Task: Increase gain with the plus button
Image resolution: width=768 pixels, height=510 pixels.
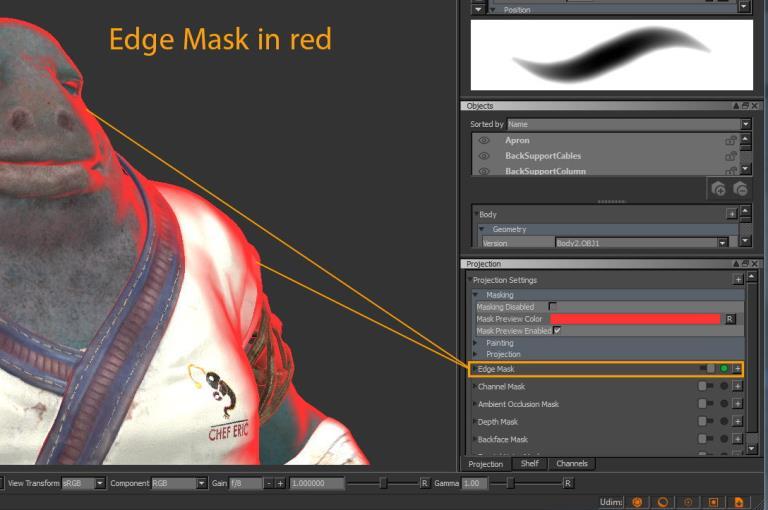Action: point(280,484)
